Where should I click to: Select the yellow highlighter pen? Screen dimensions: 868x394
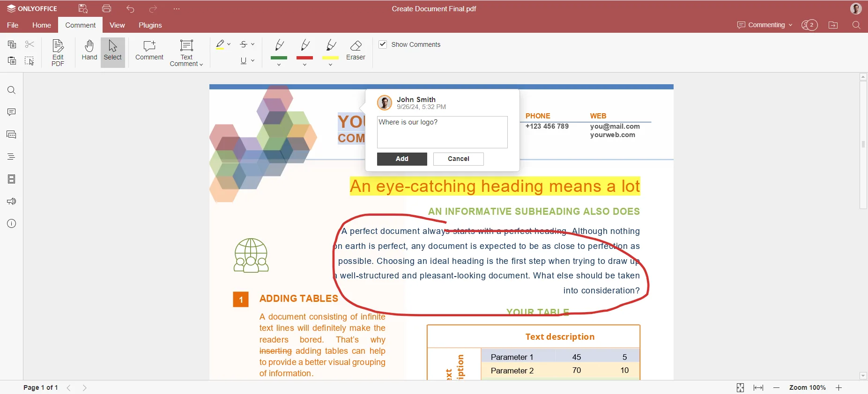tap(331, 49)
